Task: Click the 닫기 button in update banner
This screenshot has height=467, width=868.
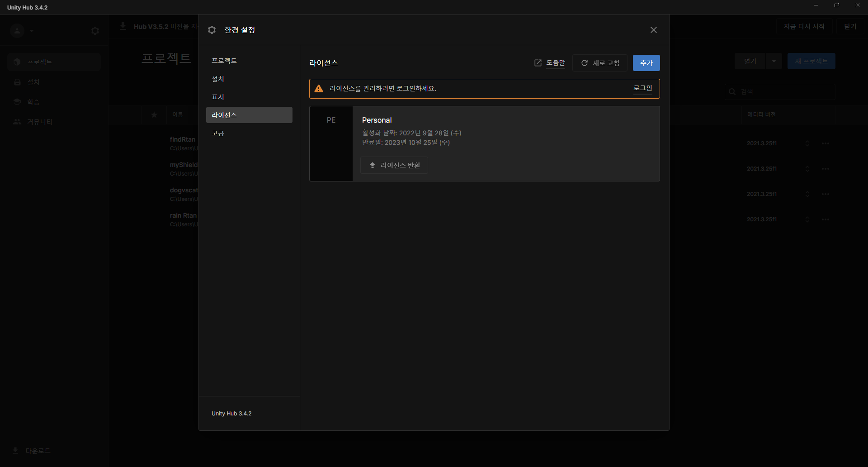Action: [x=850, y=27]
